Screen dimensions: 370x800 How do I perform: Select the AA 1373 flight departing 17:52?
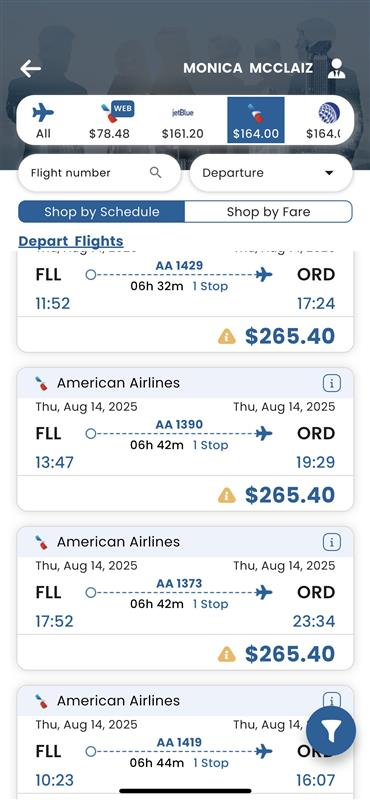185,598
